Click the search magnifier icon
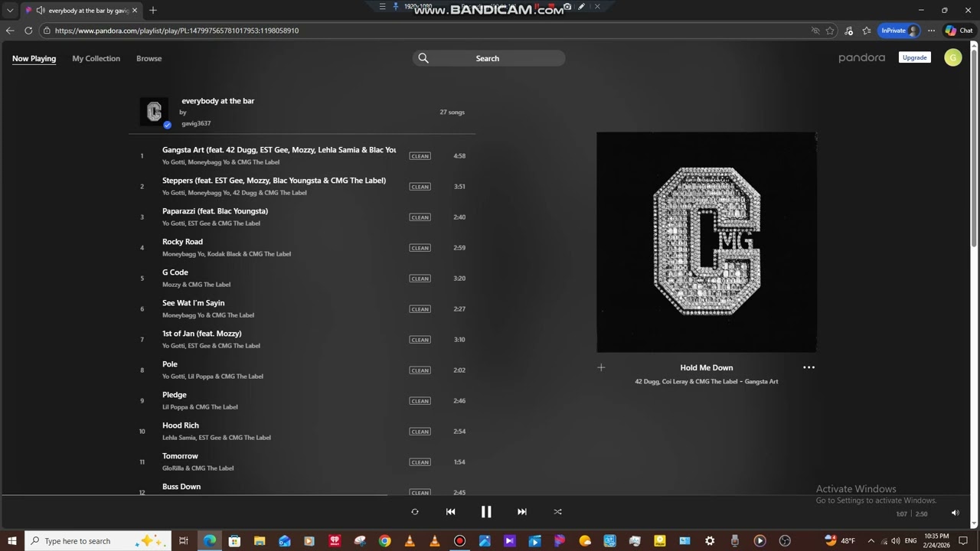 click(423, 58)
